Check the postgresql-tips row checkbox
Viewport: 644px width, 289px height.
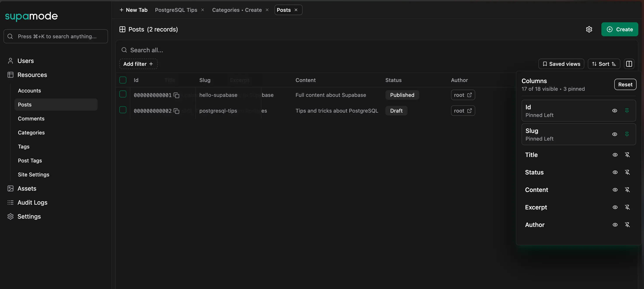pos(123,110)
